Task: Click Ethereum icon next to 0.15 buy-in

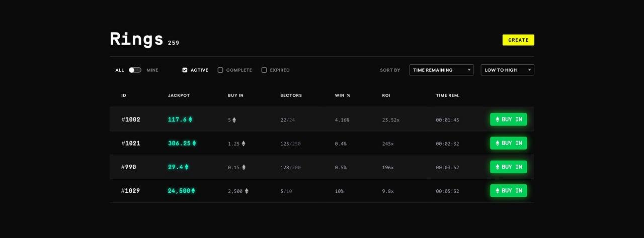Action: (244, 167)
